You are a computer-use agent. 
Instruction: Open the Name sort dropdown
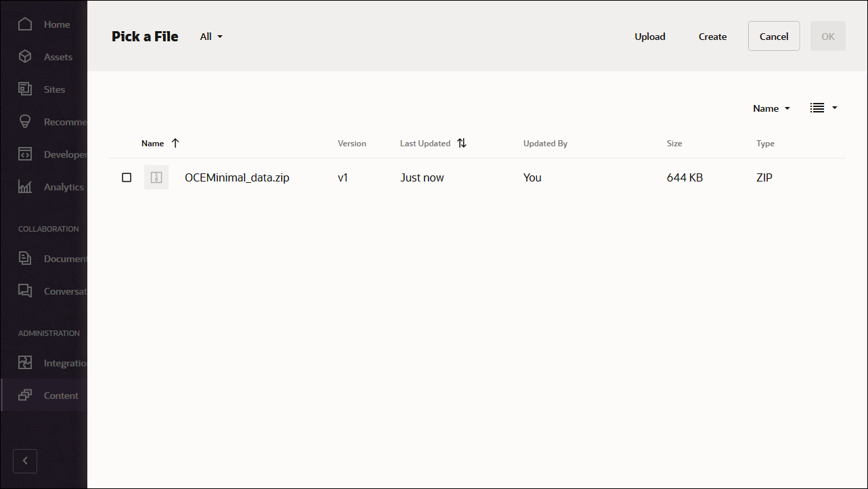pos(771,108)
